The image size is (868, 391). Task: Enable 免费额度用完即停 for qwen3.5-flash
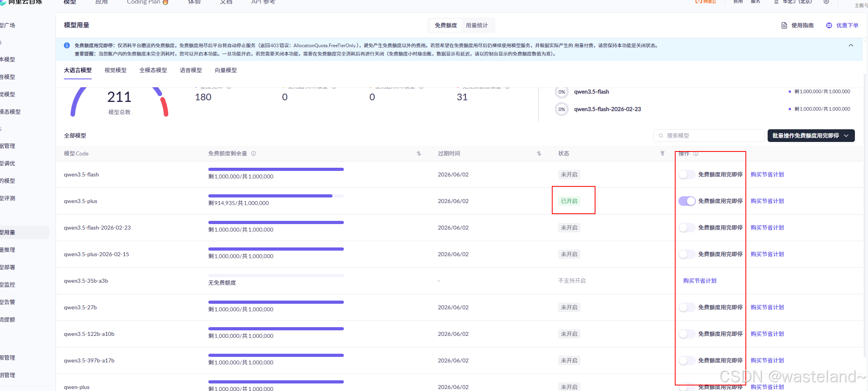[x=687, y=174]
